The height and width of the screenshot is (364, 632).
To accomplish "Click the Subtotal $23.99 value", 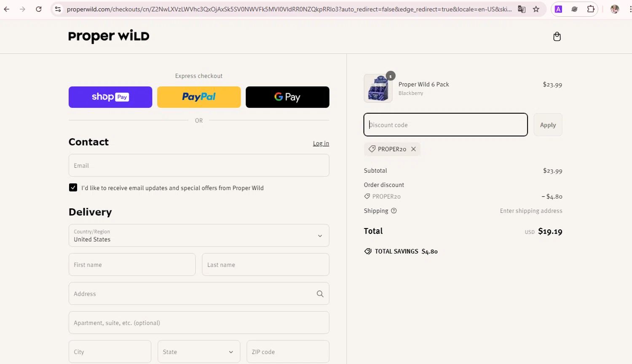I will click(552, 171).
